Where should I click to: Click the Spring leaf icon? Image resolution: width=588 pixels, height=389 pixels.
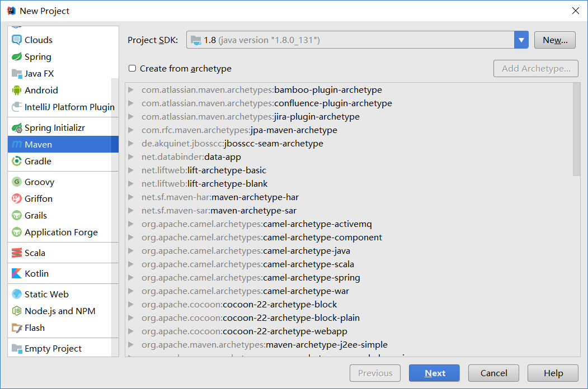click(x=17, y=56)
